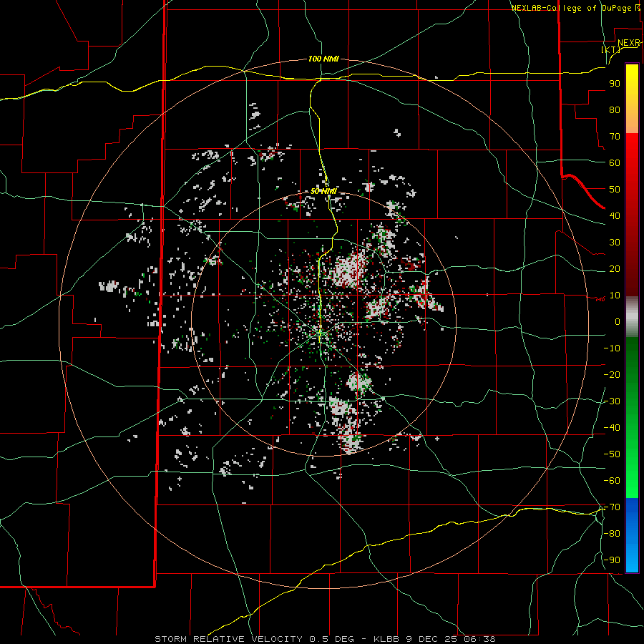Image resolution: width=644 pixels, height=644 pixels.
Task: Click the positive "80" tick label on the velocity scale
Action: tap(615, 110)
